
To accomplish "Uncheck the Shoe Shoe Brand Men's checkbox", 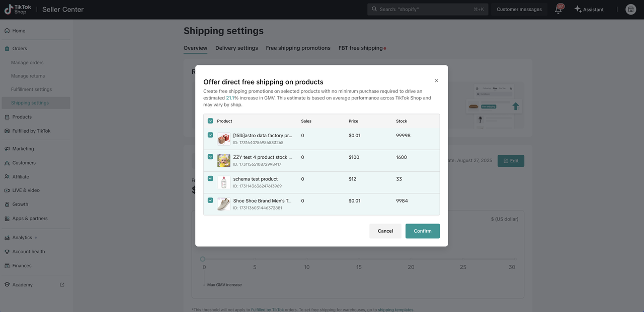I will [210, 200].
